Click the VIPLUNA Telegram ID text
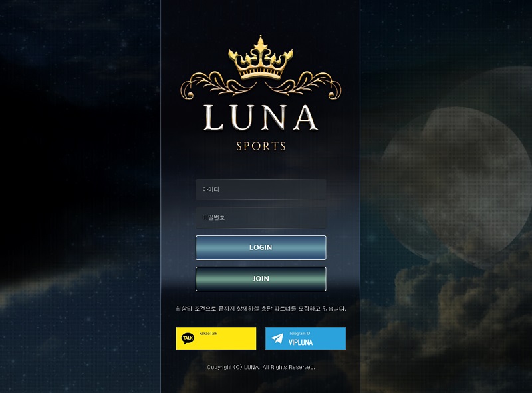This screenshot has height=393, width=532. pos(301,342)
